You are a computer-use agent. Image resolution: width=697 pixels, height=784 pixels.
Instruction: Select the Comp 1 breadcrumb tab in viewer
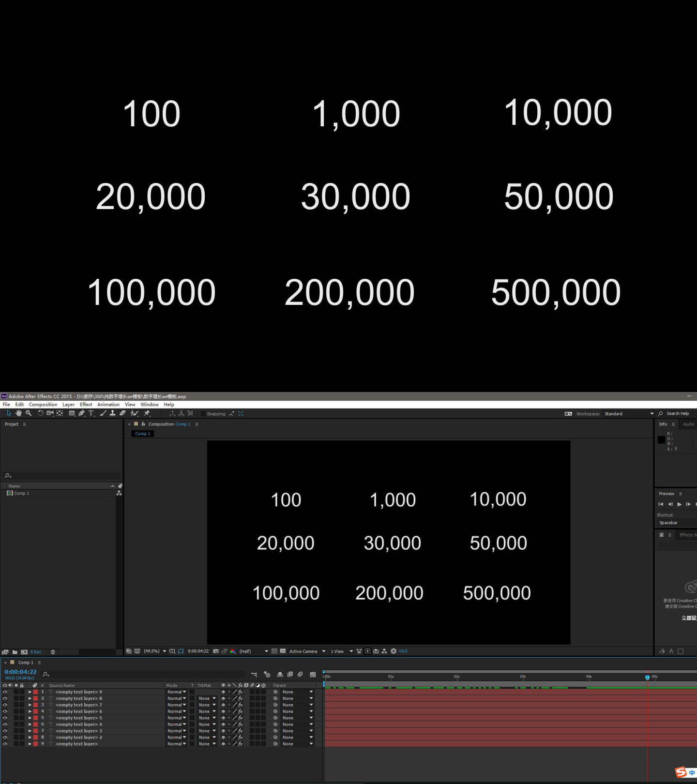tap(142, 434)
